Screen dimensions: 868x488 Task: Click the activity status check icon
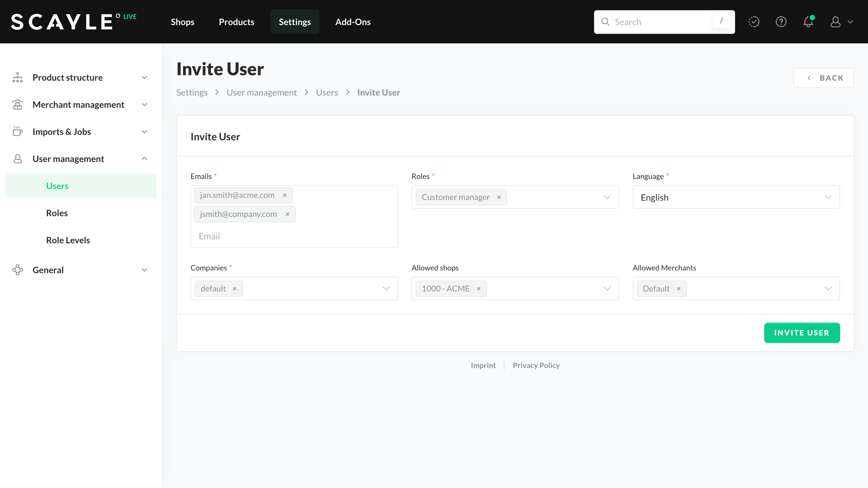[754, 22]
